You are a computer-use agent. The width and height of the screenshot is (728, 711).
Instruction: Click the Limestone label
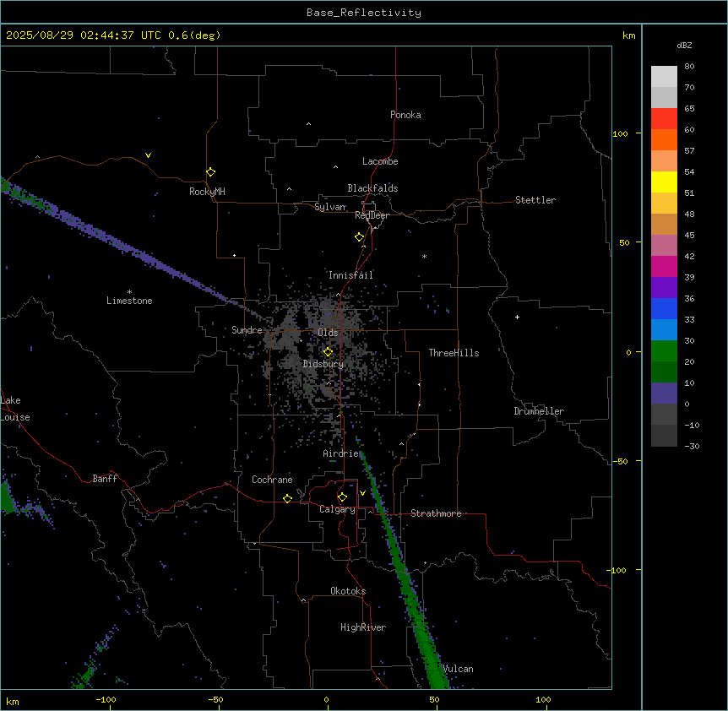pos(129,301)
